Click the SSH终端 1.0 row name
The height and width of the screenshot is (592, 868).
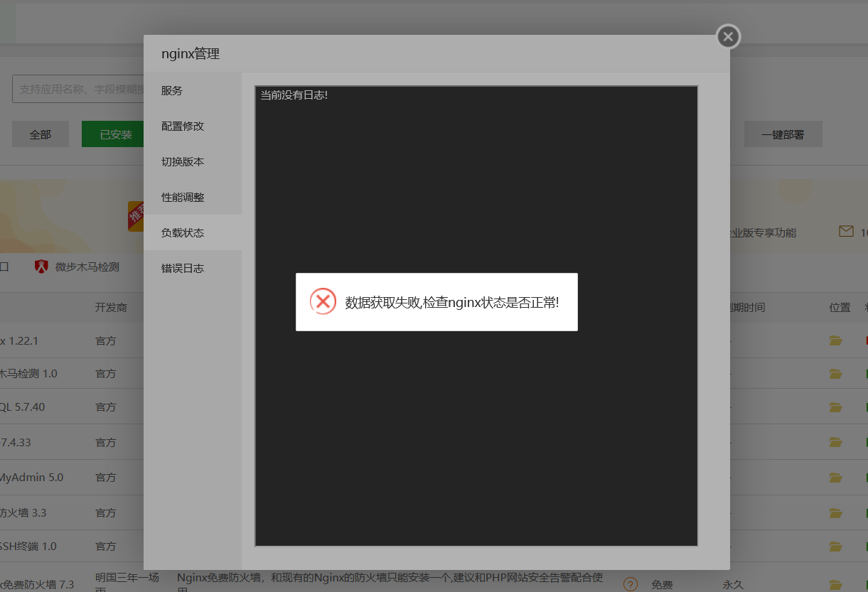pos(28,547)
